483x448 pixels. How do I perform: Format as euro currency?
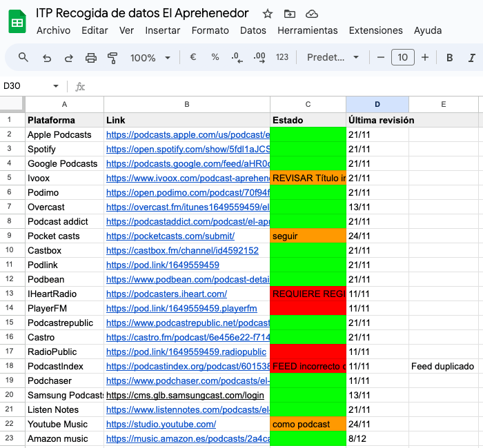[193, 57]
